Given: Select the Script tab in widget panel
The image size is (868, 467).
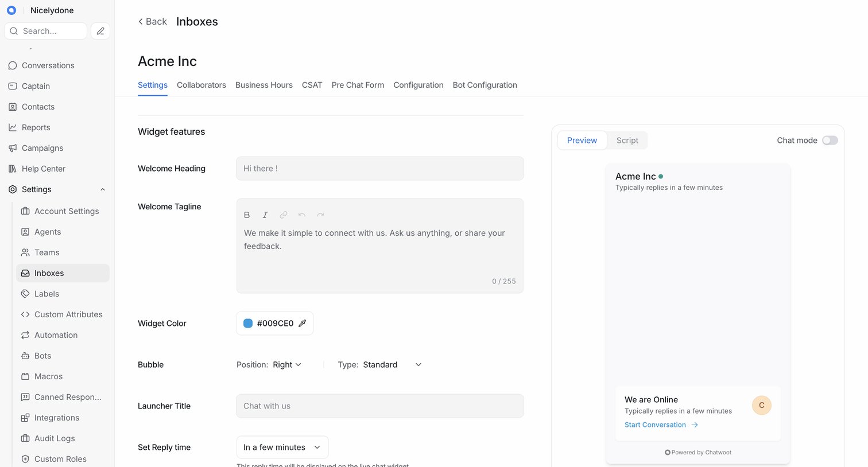Looking at the screenshot, I should (x=627, y=141).
